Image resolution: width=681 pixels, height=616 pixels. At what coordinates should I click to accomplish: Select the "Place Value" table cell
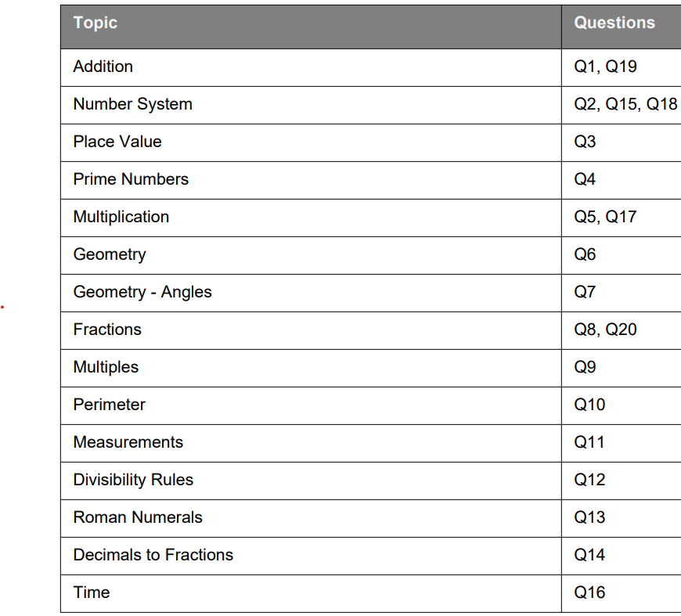(x=117, y=142)
